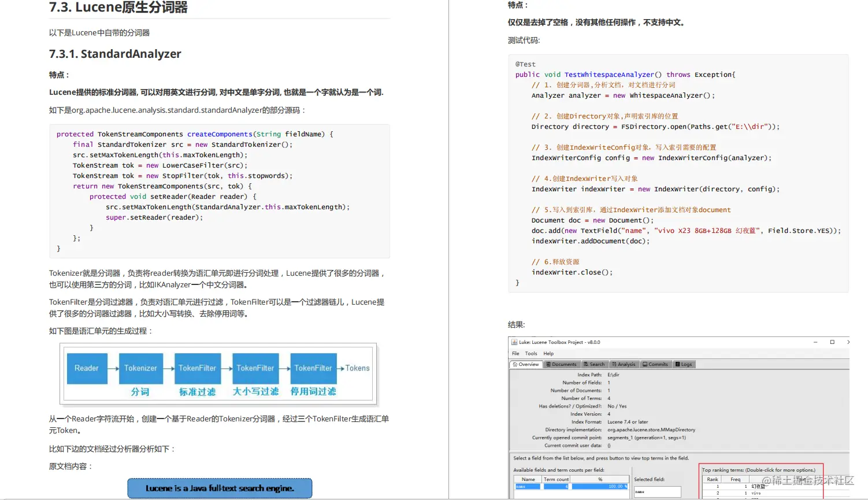This screenshot has height=500, width=868.
Task: Click the segments_1 commit point value
Action: 647,438
